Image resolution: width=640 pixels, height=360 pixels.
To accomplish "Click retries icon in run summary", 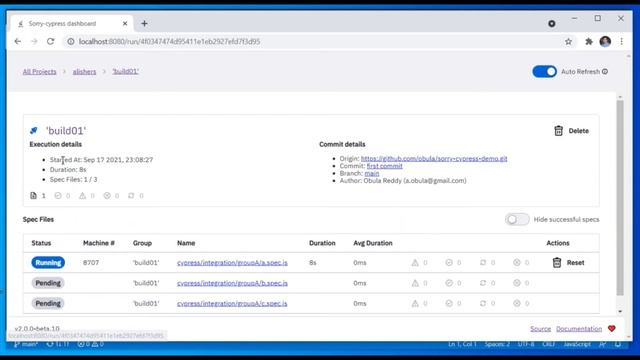I will click(131, 196).
